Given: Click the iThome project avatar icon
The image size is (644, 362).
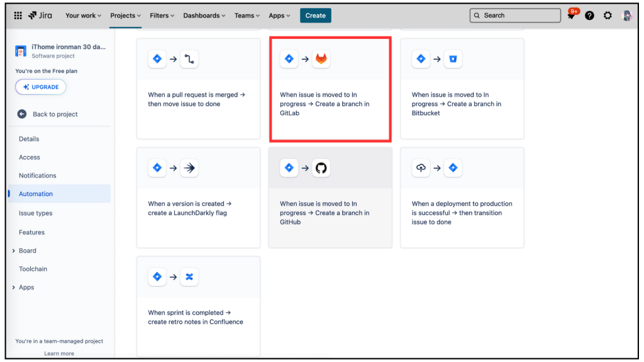Looking at the screenshot, I should click(21, 51).
